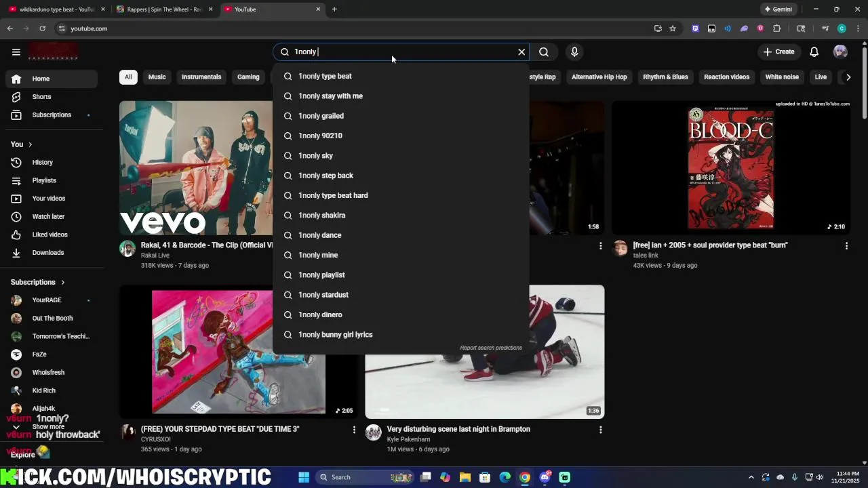
Task: Select White noise chip
Action: coord(782,77)
